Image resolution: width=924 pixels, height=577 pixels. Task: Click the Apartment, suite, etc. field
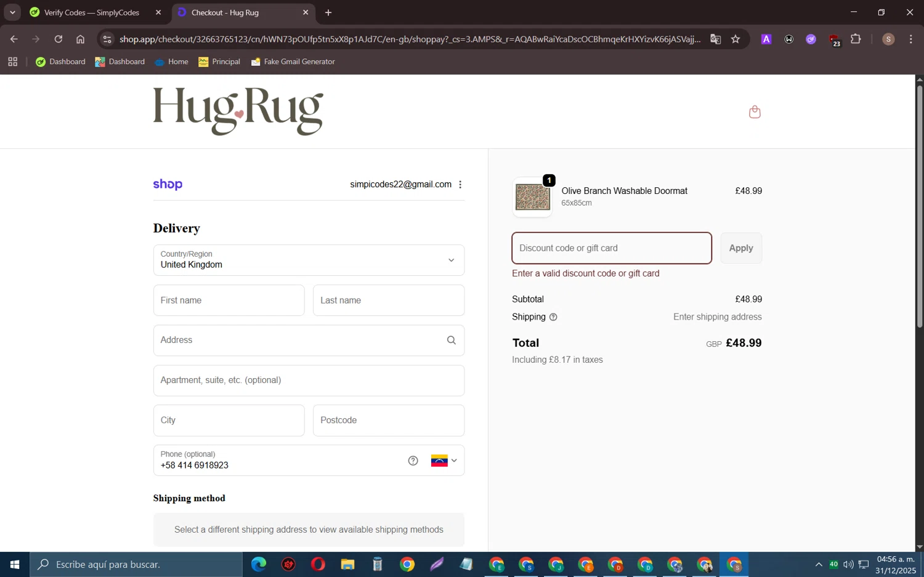click(309, 380)
